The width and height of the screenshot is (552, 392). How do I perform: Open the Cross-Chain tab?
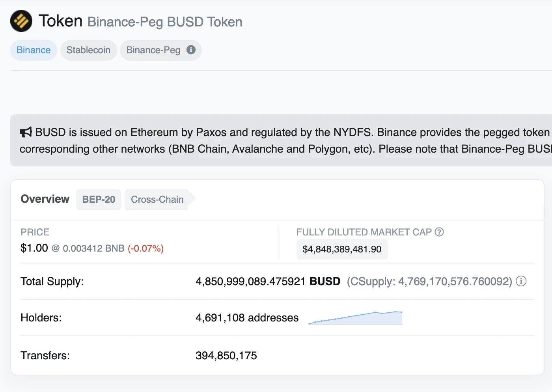point(157,200)
